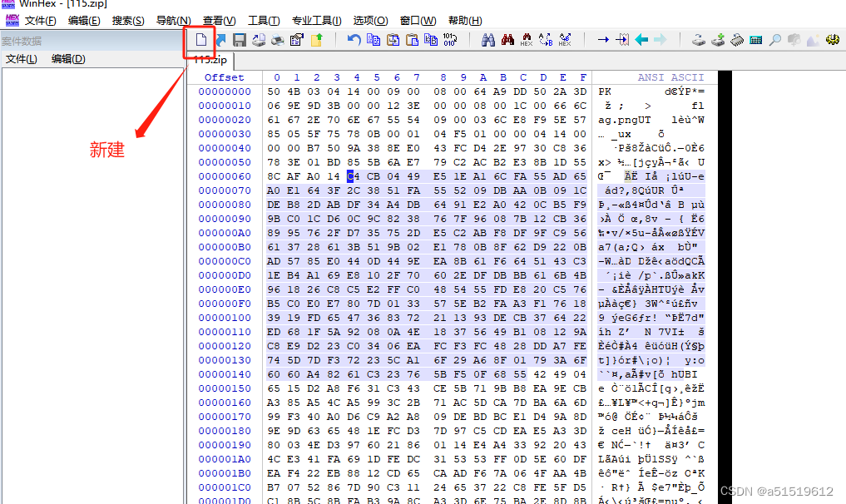846x504 pixels.
Task: Open the RAM editor chip icon
Action: click(x=736, y=38)
